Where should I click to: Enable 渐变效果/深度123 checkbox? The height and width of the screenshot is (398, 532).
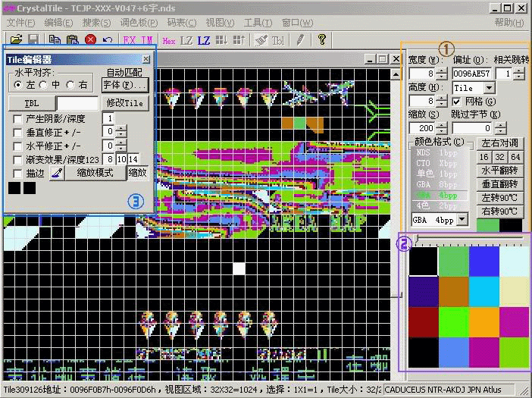coord(17,160)
